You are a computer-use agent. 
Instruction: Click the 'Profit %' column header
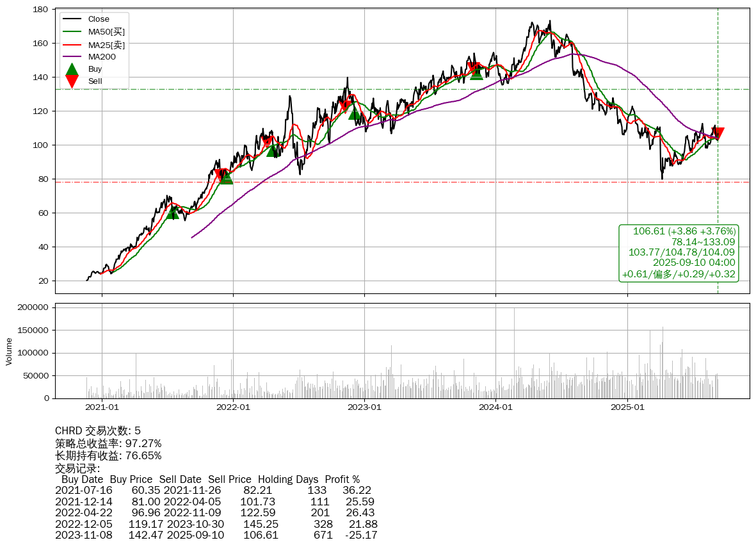point(342,479)
